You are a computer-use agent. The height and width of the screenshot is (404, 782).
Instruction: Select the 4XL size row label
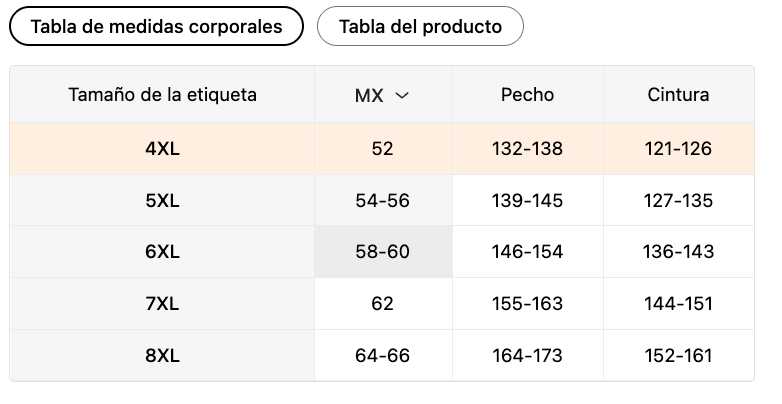[x=162, y=149]
